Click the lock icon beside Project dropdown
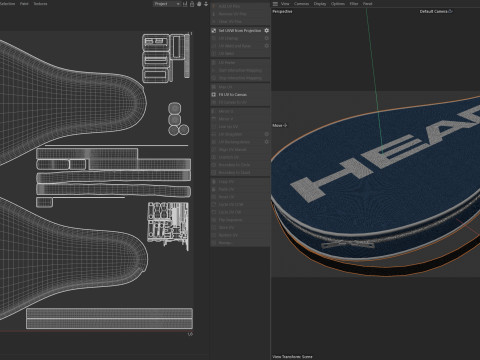480x360 pixels. [x=192, y=4]
